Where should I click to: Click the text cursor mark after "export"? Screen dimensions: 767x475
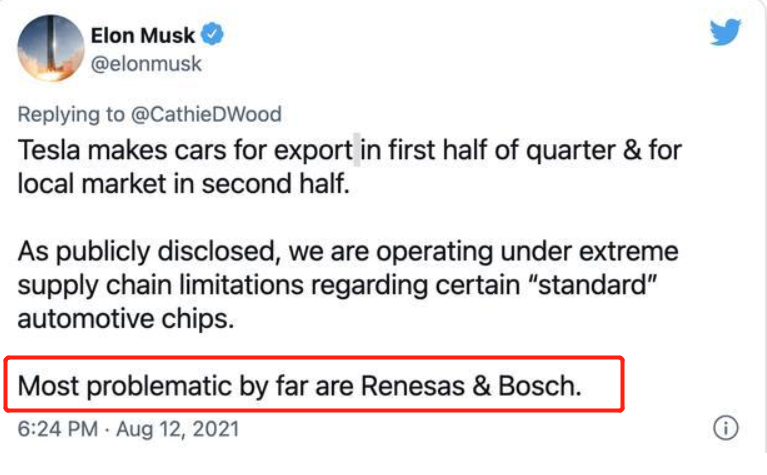[357, 150]
